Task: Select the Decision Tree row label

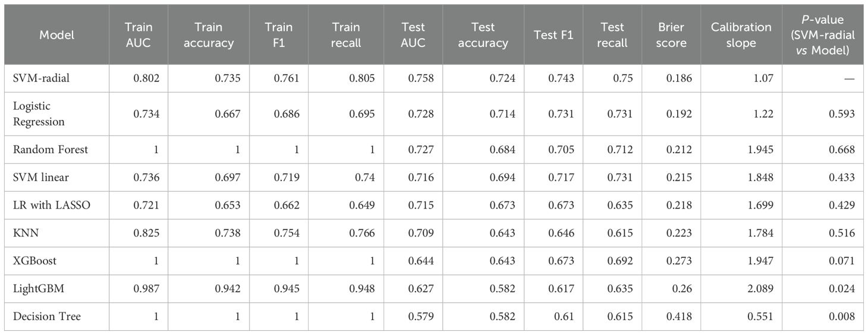Action: click(x=47, y=317)
